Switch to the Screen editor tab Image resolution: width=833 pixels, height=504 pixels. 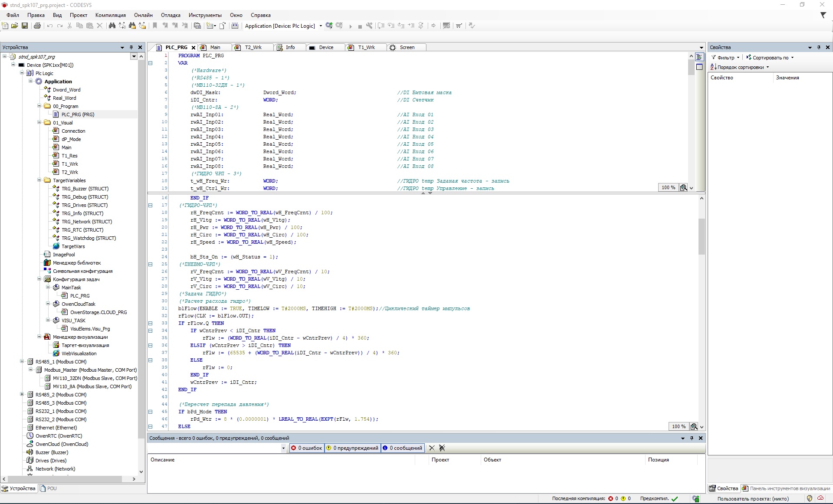point(407,47)
